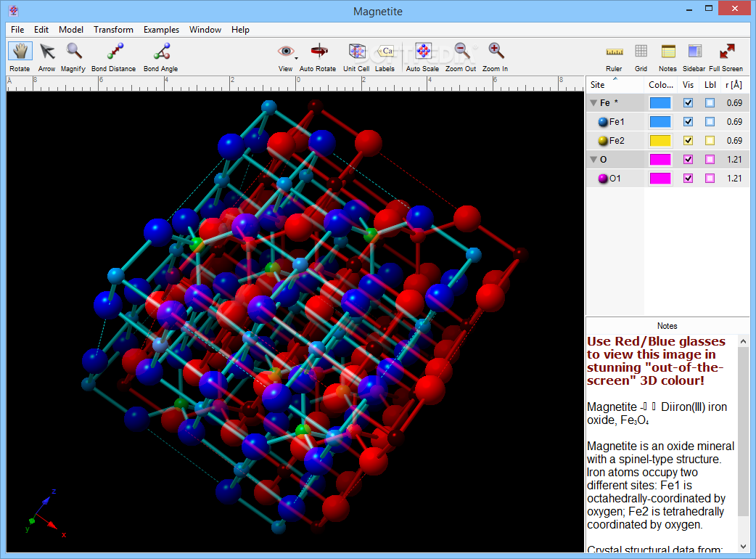Toggle the Unit Cell display
The height and width of the screenshot is (559, 756).
click(357, 57)
